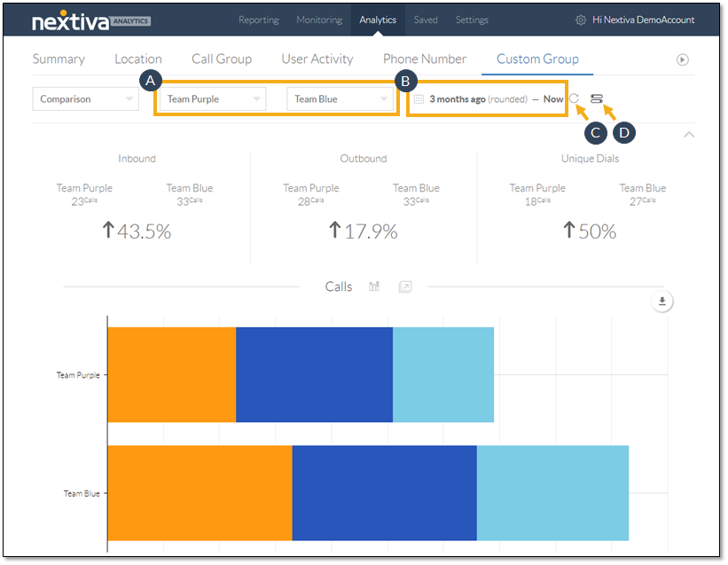Switch to the Location tab

pyautogui.click(x=138, y=59)
